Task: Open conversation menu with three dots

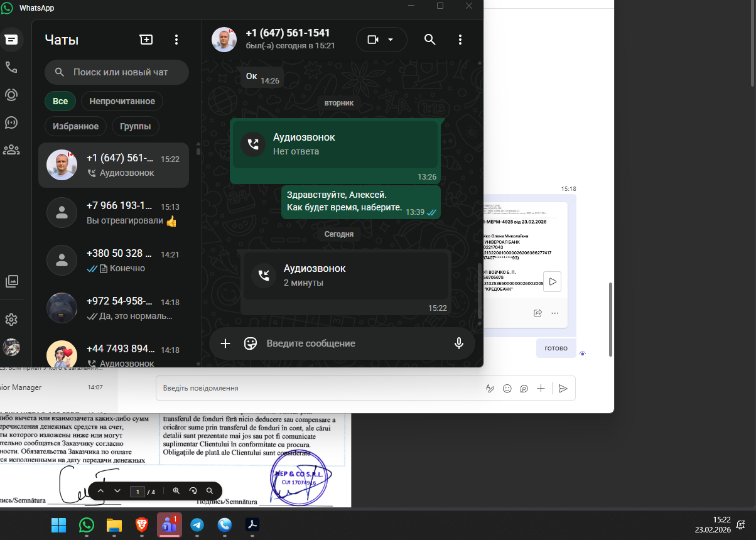Action: tap(460, 40)
